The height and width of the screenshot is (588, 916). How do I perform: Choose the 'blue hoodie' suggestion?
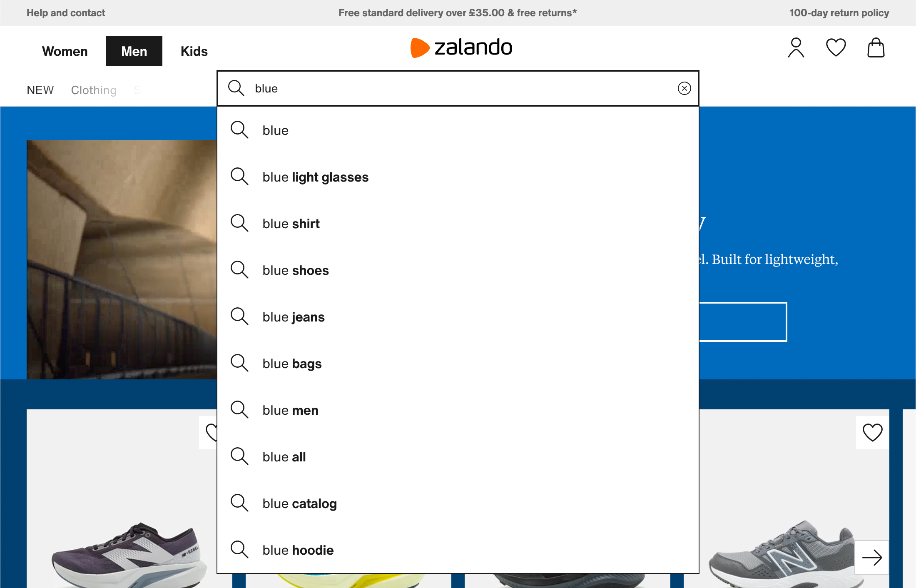pos(297,550)
